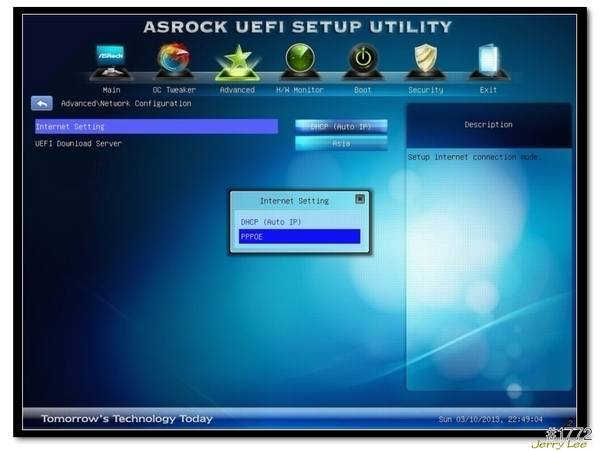Open the Asia server value dropdown

[x=341, y=143]
